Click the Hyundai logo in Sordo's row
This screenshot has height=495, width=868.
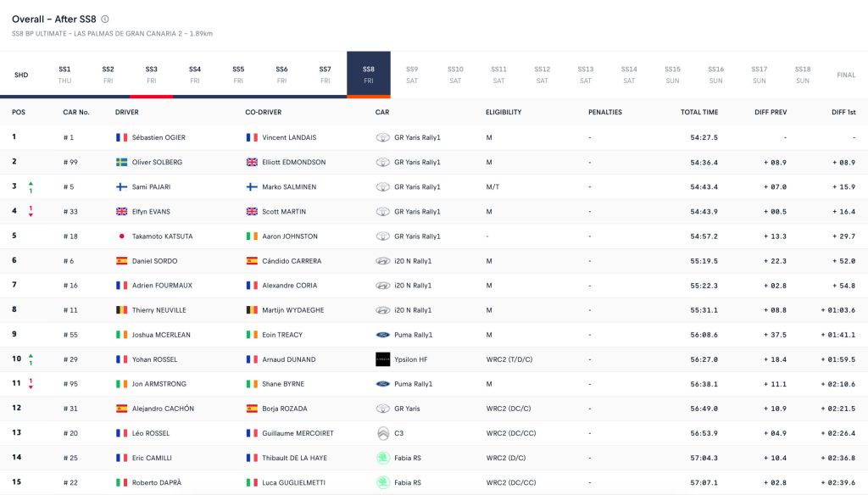coord(383,261)
